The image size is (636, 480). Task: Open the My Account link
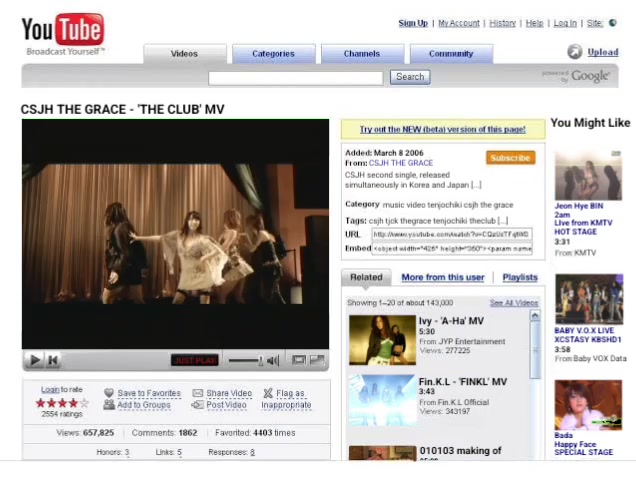(x=459, y=23)
